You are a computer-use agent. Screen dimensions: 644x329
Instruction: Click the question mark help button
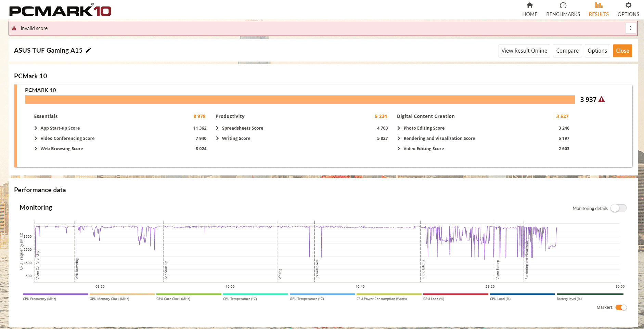630,28
